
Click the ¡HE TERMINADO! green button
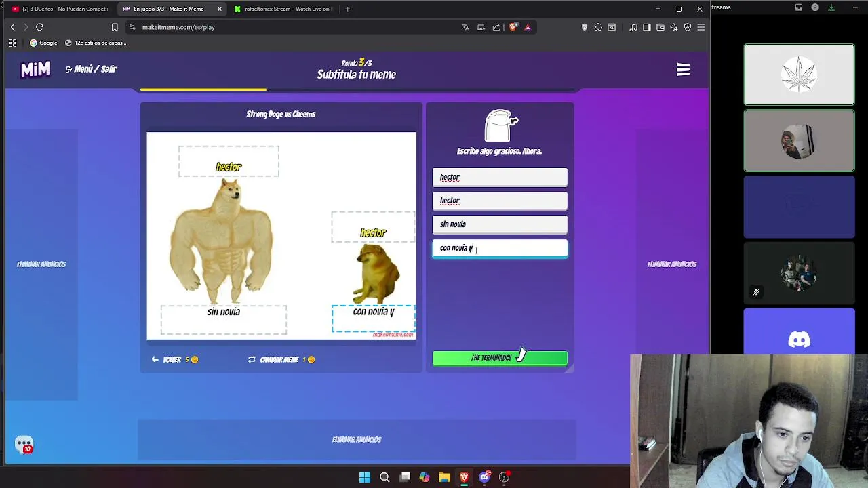(500, 358)
